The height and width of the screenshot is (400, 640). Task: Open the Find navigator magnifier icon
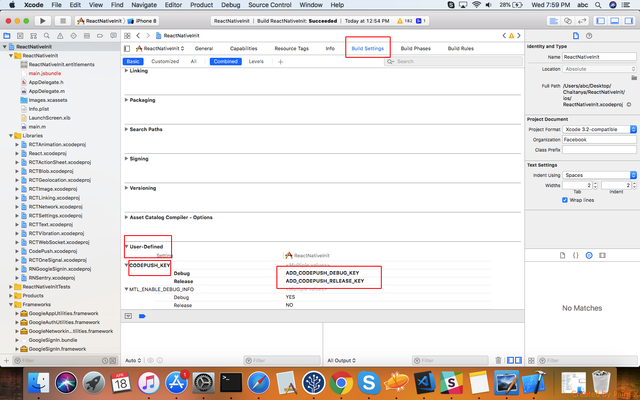pos(47,36)
